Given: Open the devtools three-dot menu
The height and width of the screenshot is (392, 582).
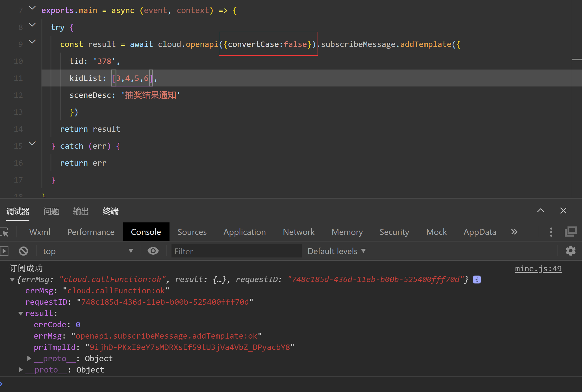Looking at the screenshot, I should [x=551, y=232].
